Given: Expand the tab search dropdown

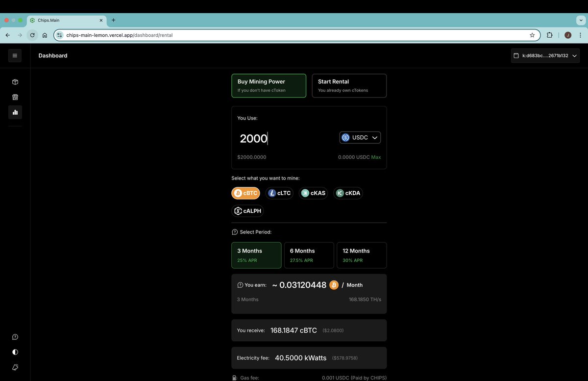Looking at the screenshot, I should click(x=581, y=20).
